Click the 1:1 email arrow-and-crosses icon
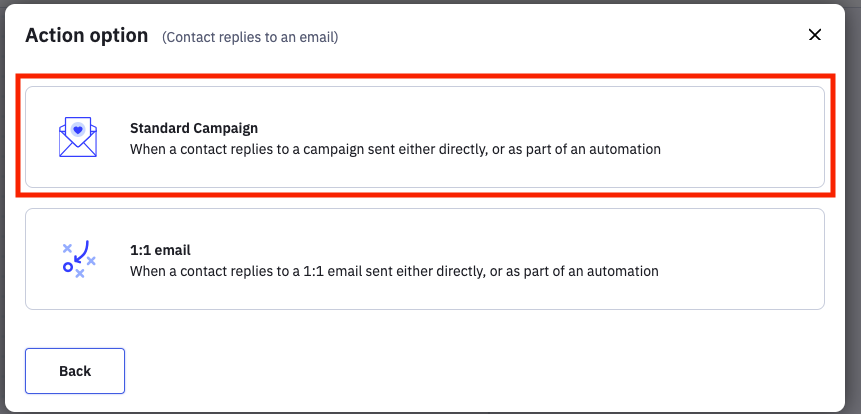The image size is (861, 414). pyautogui.click(x=78, y=260)
